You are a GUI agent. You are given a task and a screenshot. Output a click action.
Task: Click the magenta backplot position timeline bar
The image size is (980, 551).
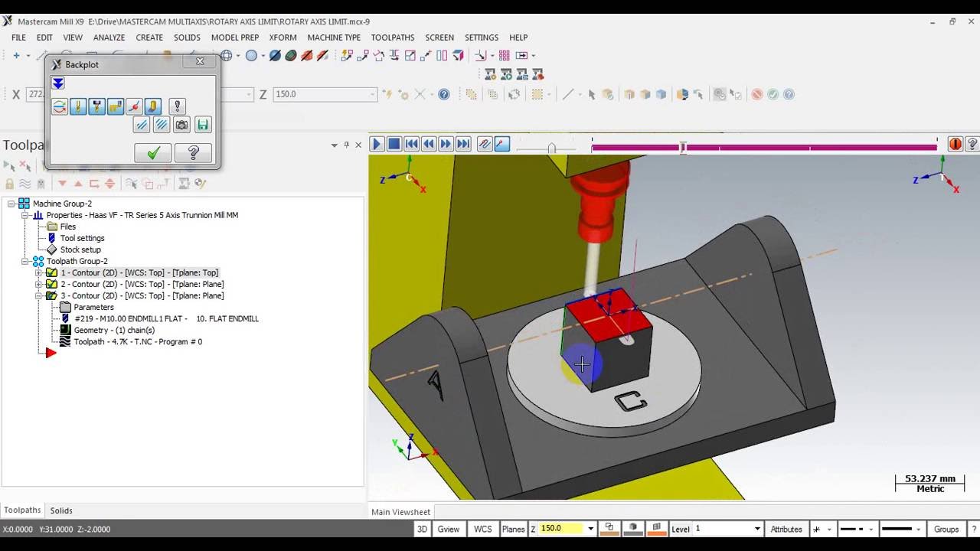click(x=764, y=148)
